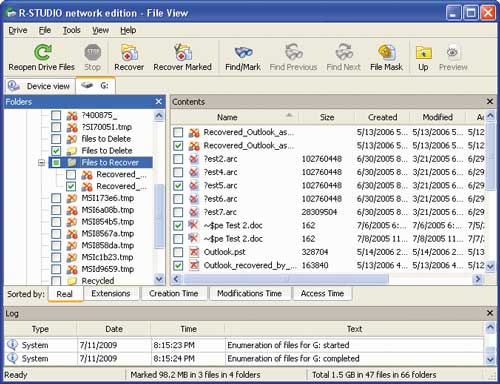
Task: Click Contents horizontal scroll right arrow
Action: [478, 279]
